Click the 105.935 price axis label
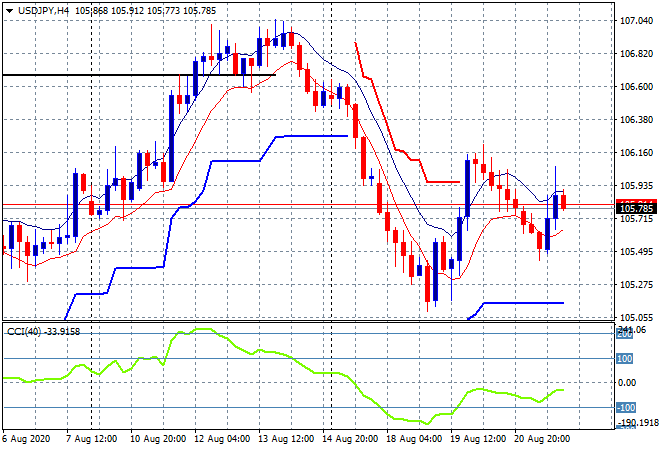 (x=636, y=186)
